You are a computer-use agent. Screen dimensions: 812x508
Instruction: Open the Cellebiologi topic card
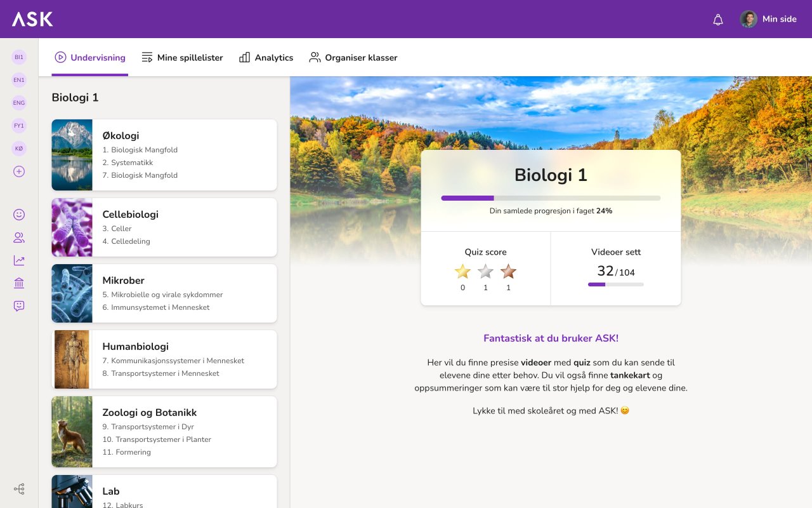[x=164, y=227]
